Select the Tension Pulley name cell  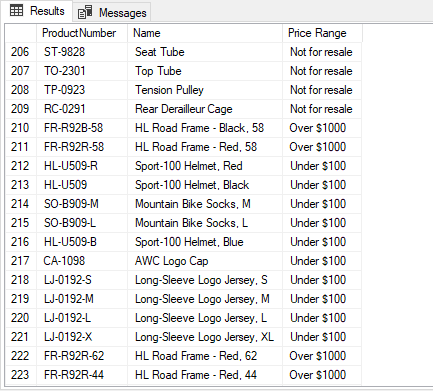point(205,90)
